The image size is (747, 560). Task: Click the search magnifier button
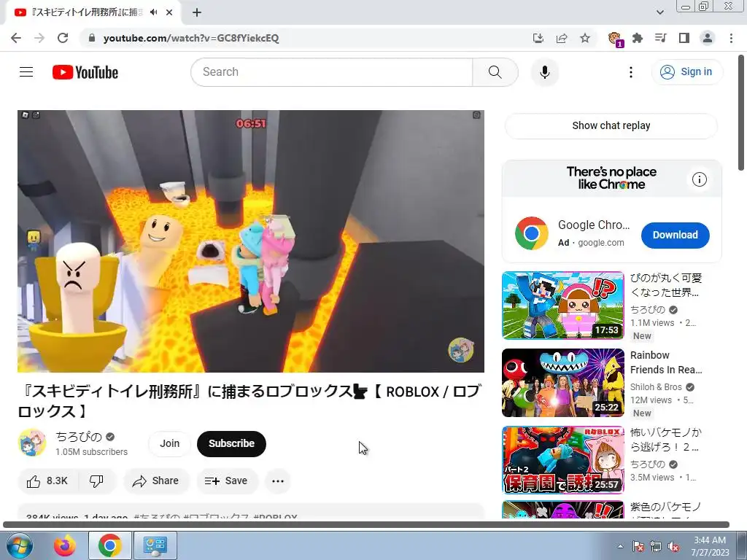(495, 72)
